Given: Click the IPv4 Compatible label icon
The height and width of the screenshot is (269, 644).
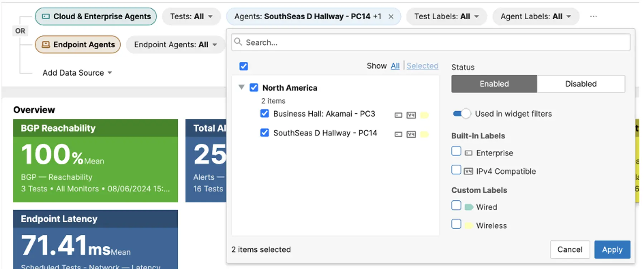Looking at the screenshot, I should pyautogui.click(x=468, y=171).
